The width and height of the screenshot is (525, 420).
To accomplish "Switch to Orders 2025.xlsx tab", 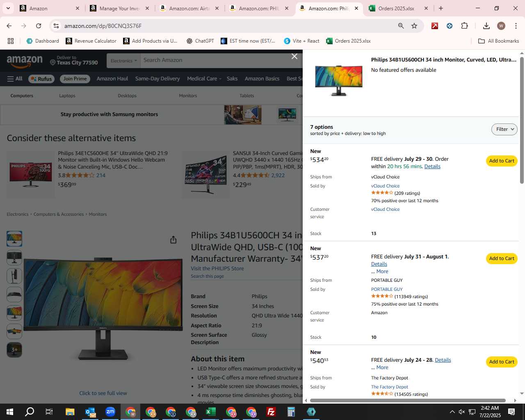I will click(x=399, y=8).
